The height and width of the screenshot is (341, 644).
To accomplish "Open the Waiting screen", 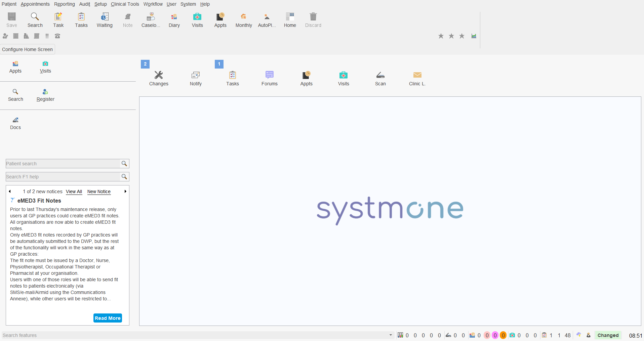I will click(x=105, y=20).
